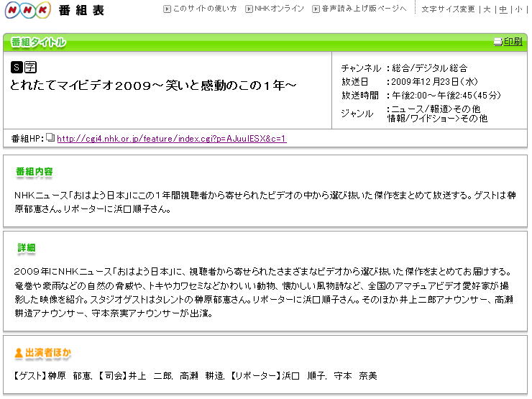Click the ジャンル label
This screenshot has width=532, height=399.
tap(357, 114)
